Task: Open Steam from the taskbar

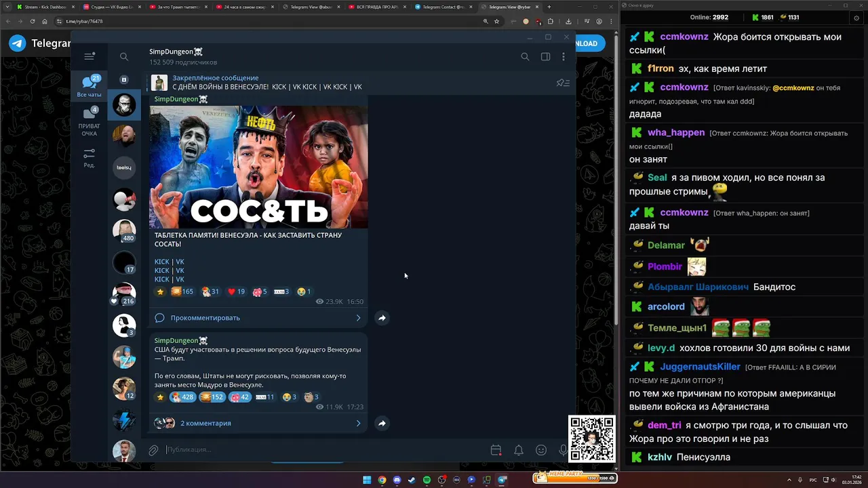Action: coord(412,480)
